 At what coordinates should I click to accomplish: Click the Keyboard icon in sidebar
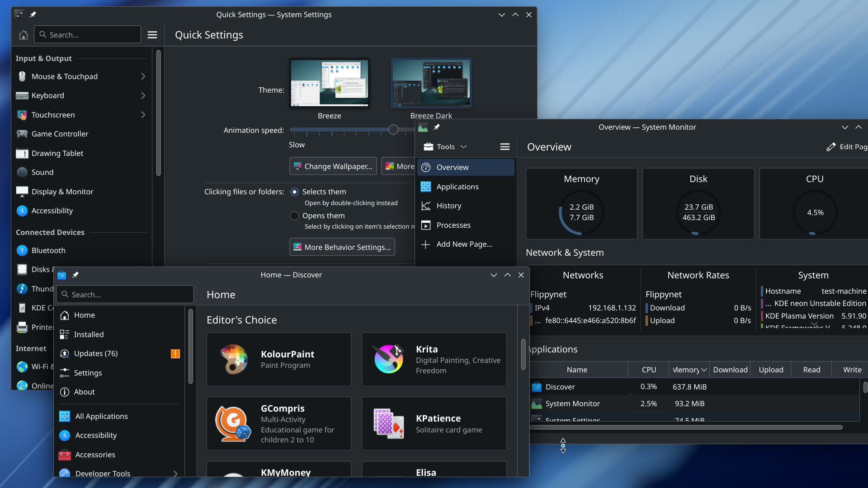coord(22,96)
